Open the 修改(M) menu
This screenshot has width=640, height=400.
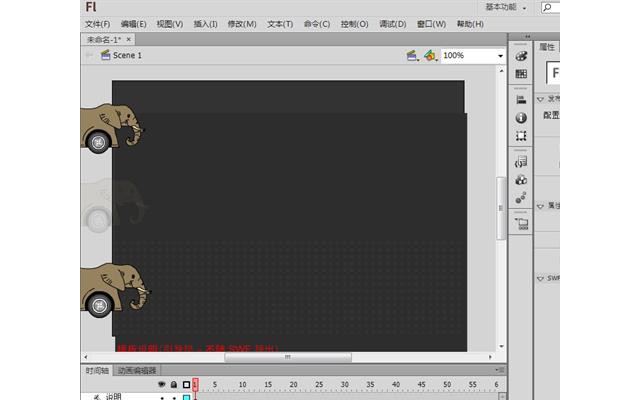tap(242, 24)
